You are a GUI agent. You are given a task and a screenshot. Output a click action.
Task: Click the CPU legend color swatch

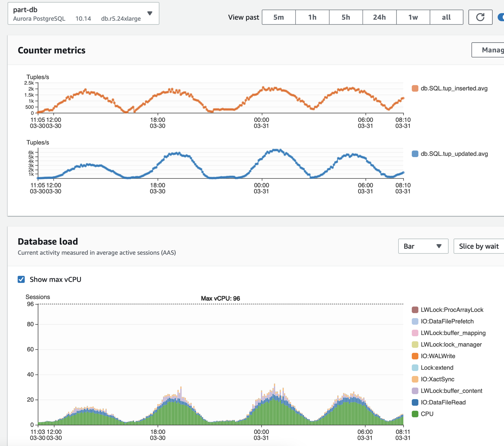pos(415,414)
